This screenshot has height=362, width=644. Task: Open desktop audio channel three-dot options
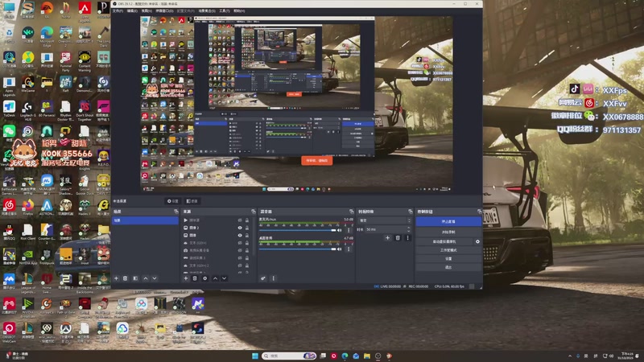(349, 249)
